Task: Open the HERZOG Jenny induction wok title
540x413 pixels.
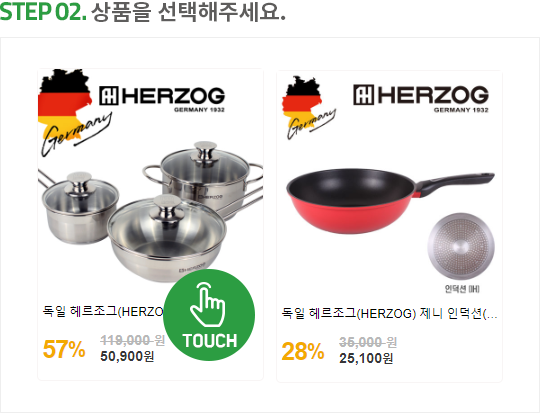Action: tap(390, 314)
